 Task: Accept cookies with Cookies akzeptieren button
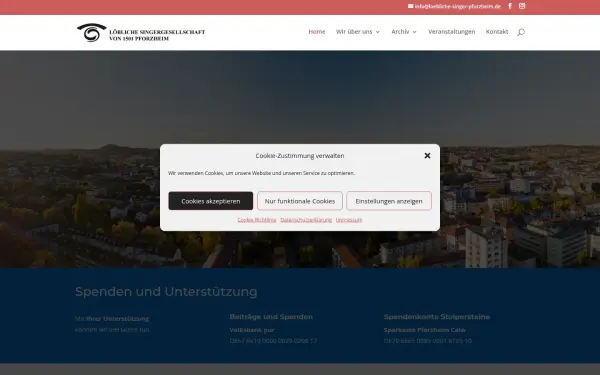pyautogui.click(x=211, y=201)
